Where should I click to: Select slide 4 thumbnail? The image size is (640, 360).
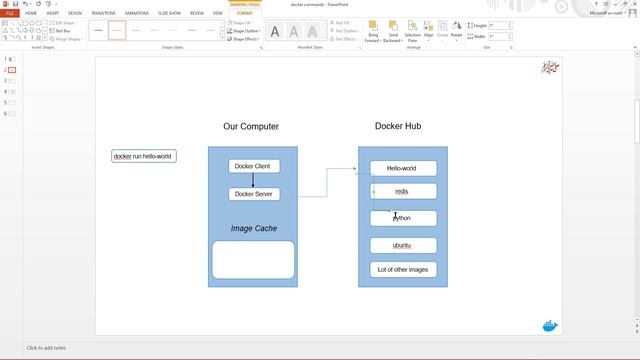pyautogui.click(x=12, y=92)
